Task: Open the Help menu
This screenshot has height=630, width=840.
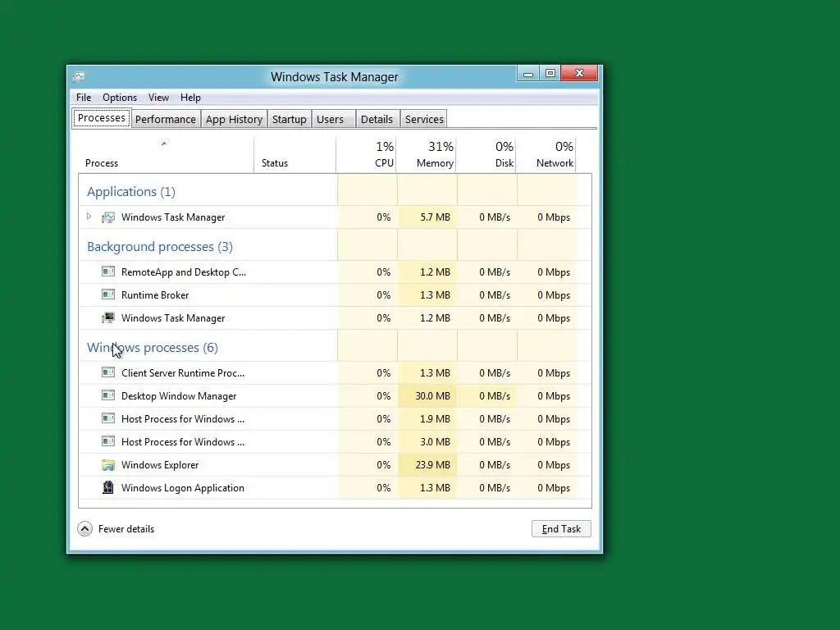Action: coord(190,98)
